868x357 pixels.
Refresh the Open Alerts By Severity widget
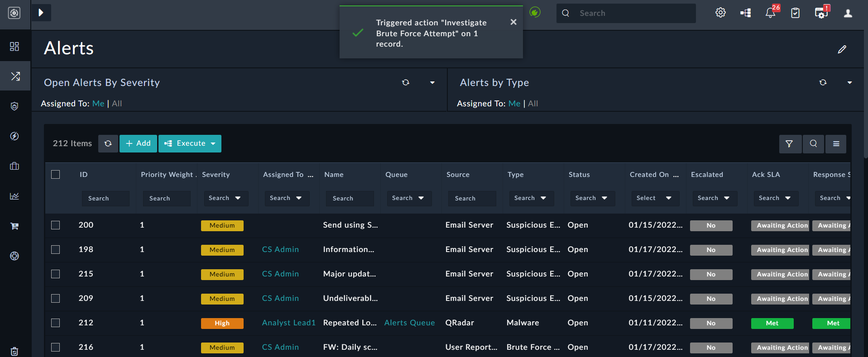tap(406, 82)
